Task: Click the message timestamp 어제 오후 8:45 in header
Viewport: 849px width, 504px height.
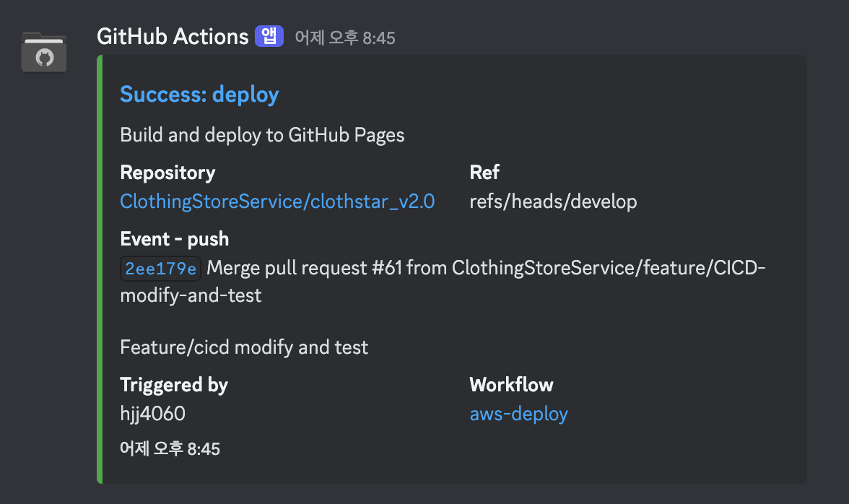Action: point(345,38)
